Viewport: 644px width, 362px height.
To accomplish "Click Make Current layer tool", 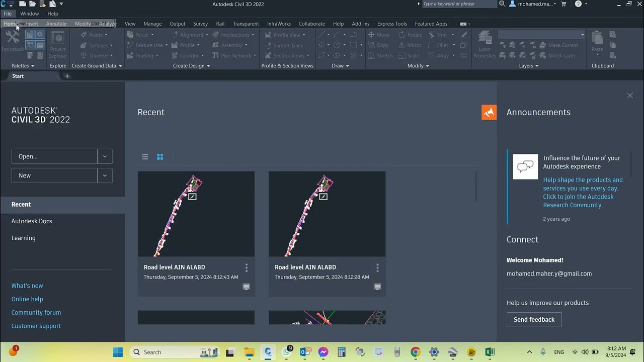I will (x=558, y=45).
